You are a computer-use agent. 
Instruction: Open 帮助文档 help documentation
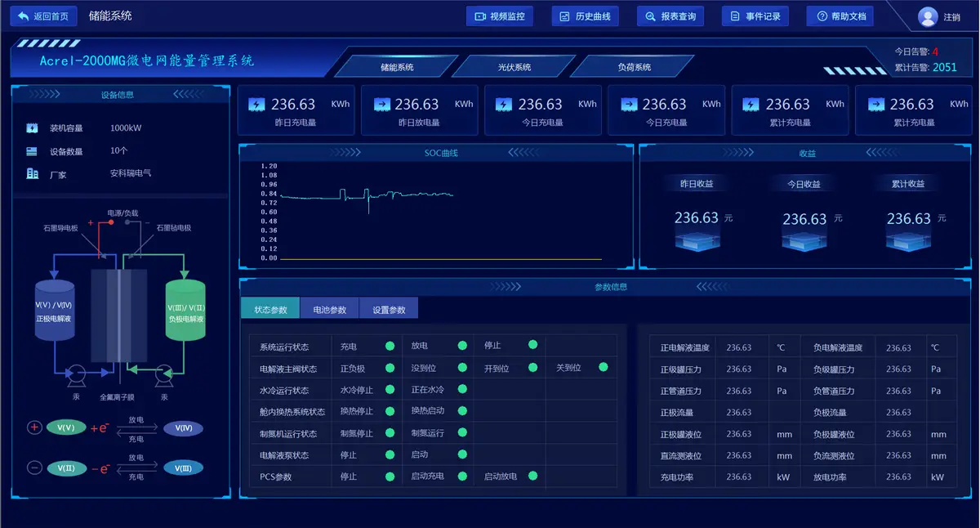coord(840,16)
